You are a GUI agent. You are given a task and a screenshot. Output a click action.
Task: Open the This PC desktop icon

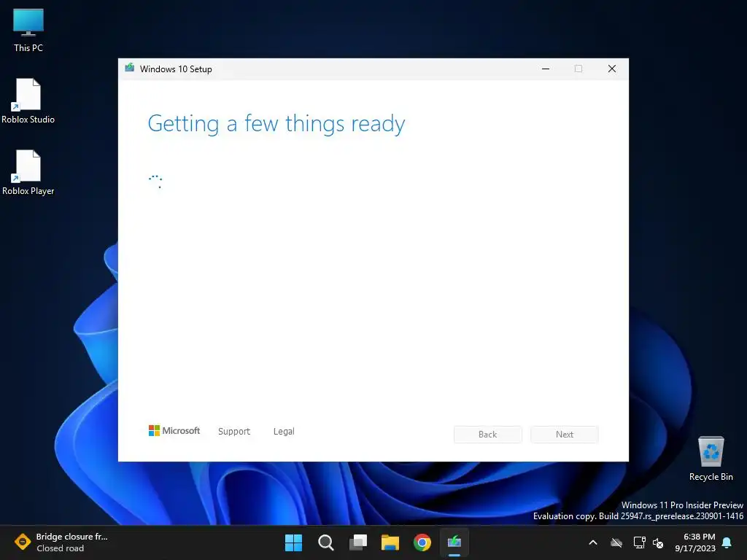[28, 31]
